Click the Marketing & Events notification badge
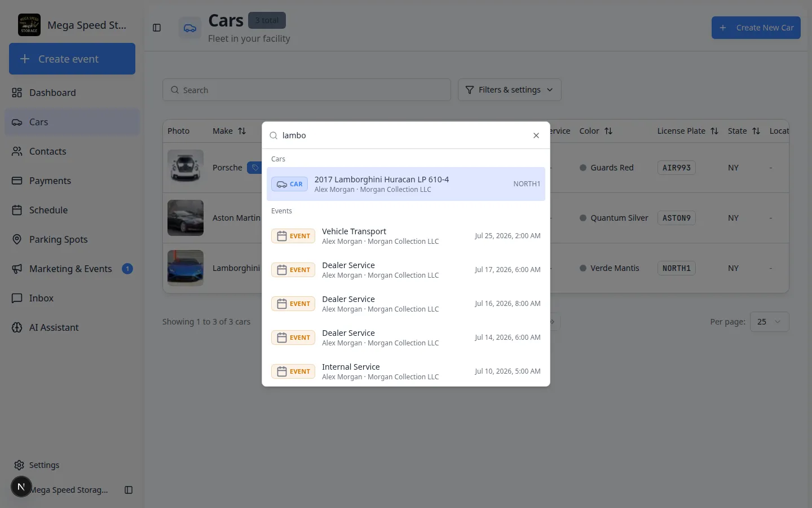This screenshot has height=508, width=812. coord(127,269)
